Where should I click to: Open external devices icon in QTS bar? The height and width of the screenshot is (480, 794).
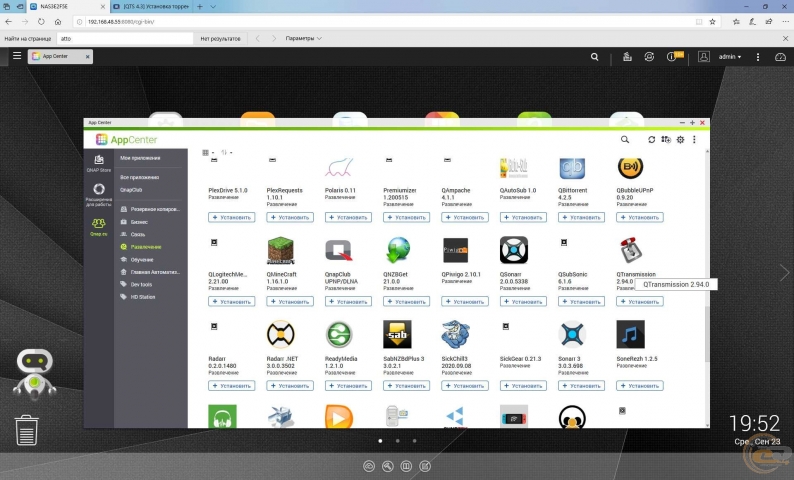pyautogui.click(x=649, y=57)
